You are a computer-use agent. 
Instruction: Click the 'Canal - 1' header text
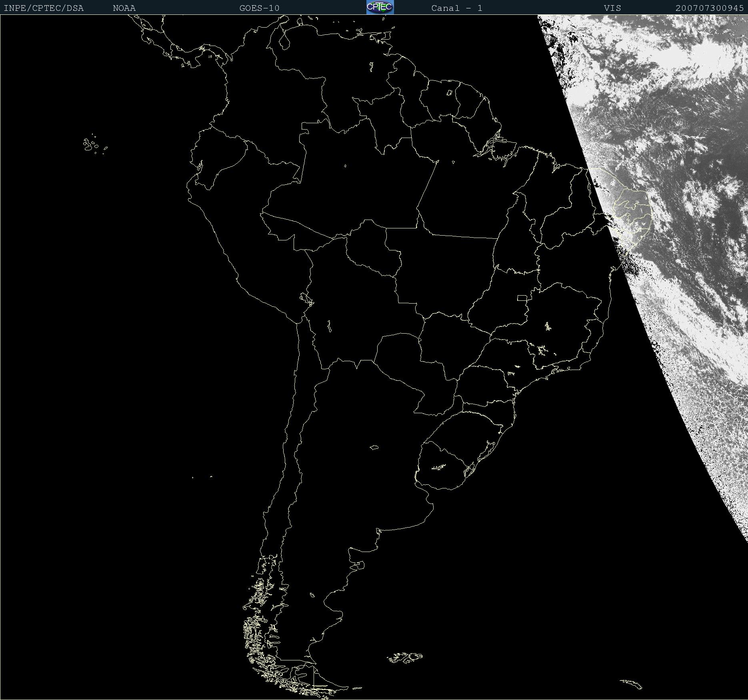coord(457,8)
